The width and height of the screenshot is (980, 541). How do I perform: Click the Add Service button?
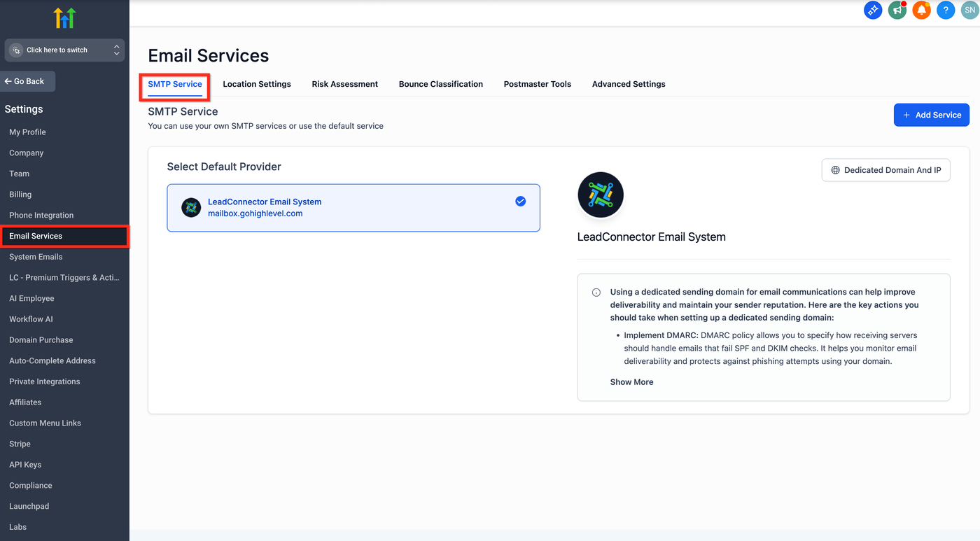click(x=931, y=115)
